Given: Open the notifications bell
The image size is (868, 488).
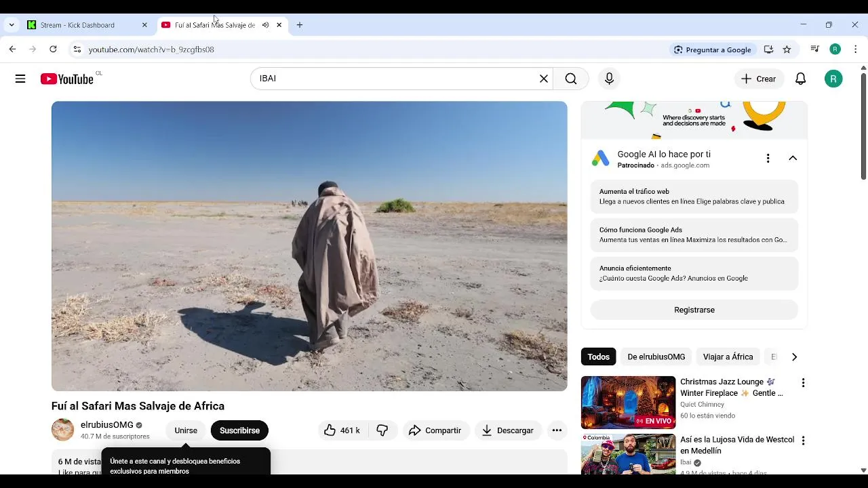Looking at the screenshot, I should pyautogui.click(x=801, y=79).
